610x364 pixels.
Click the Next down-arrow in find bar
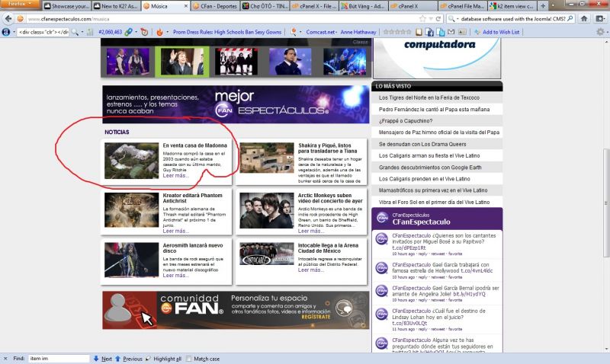(x=96, y=359)
